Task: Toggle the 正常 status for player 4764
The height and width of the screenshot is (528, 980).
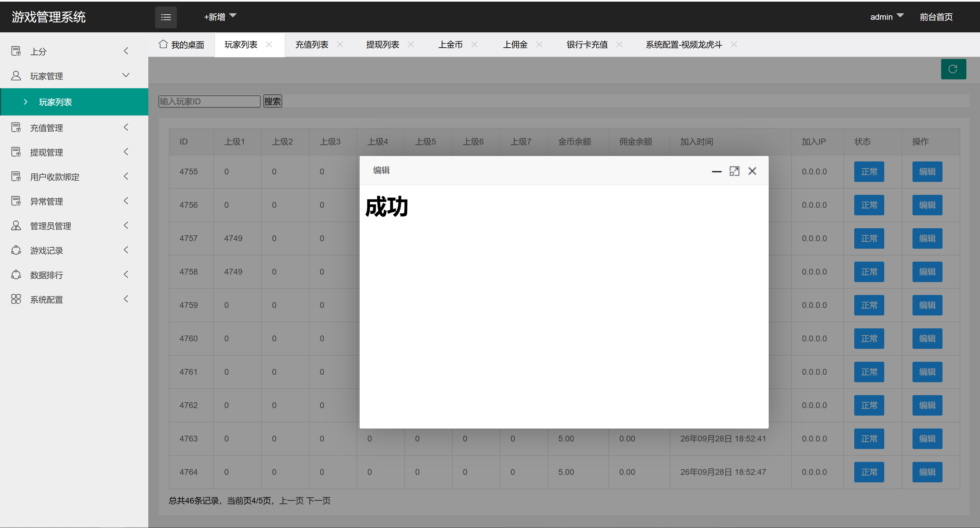Action: pyautogui.click(x=869, y=472)
